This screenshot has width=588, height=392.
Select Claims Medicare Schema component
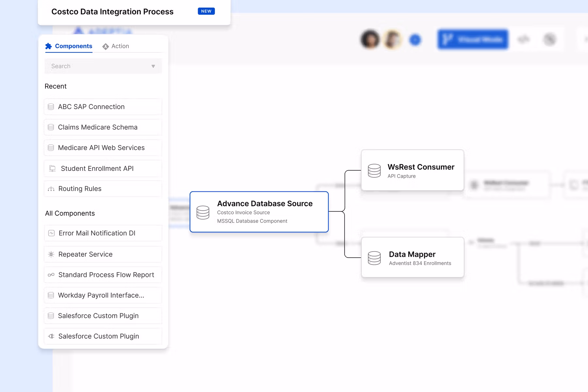[103, 127]
